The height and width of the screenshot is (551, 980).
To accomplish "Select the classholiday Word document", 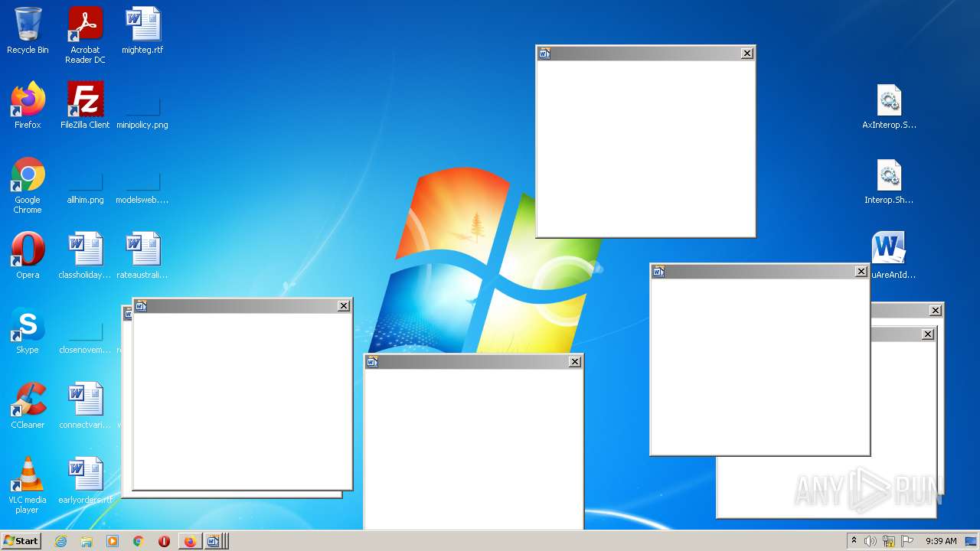I will tap(85, 256).
